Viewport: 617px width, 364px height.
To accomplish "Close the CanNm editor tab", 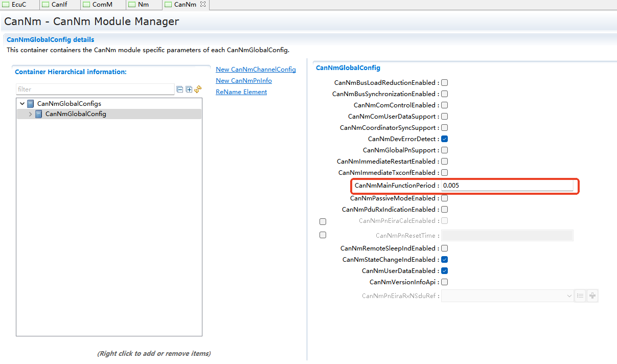I will (x=203, y=5).
